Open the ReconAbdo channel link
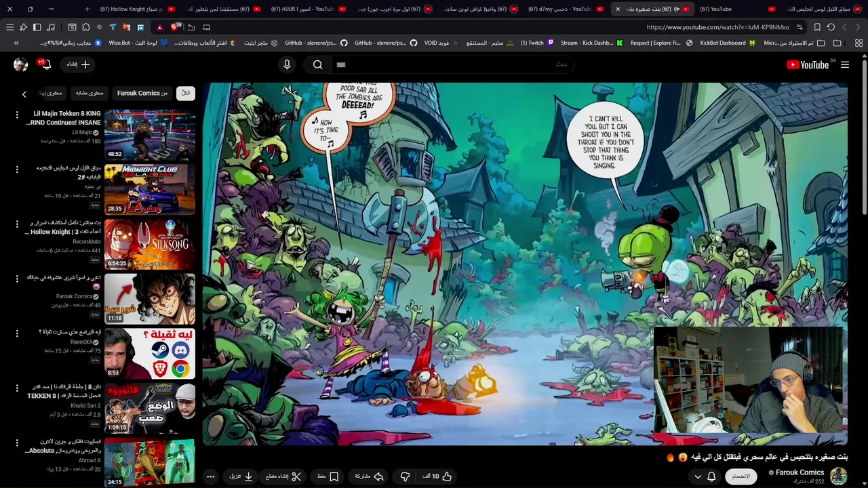The width and height of the screenshot is (868, 488). pyautogui.click(x=87, y=242)
